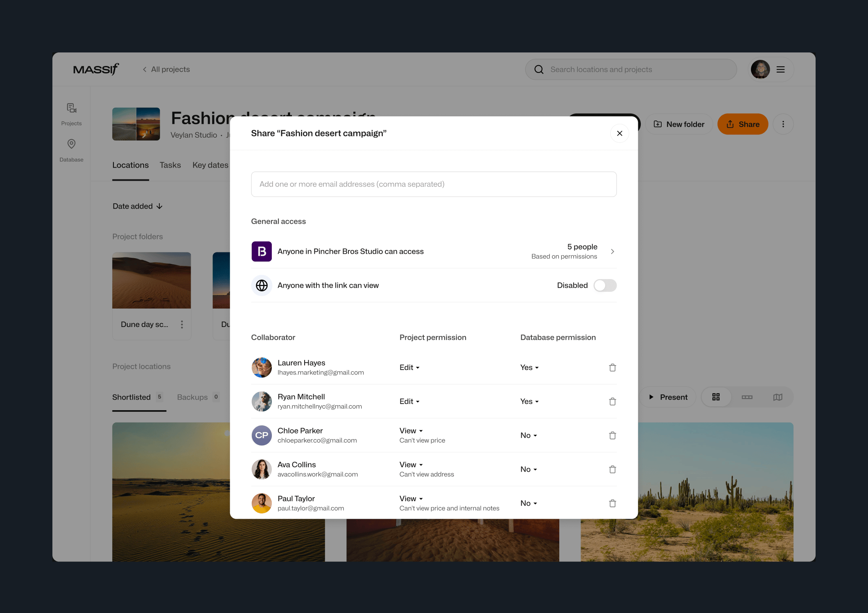Remove Chloe Parker using trash icon
The width and height of the screenshot is (868, 613).
pyautogui.click(x=612, y=435)
